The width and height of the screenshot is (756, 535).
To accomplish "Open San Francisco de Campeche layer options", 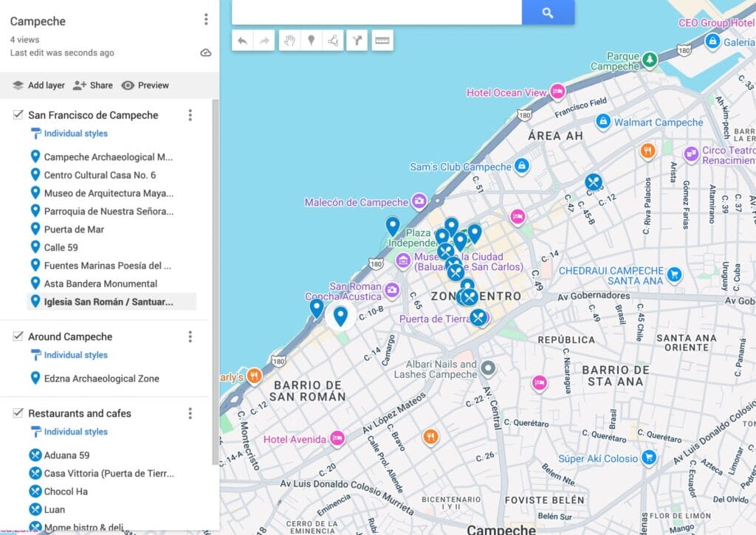I will (x=190, y=115).
